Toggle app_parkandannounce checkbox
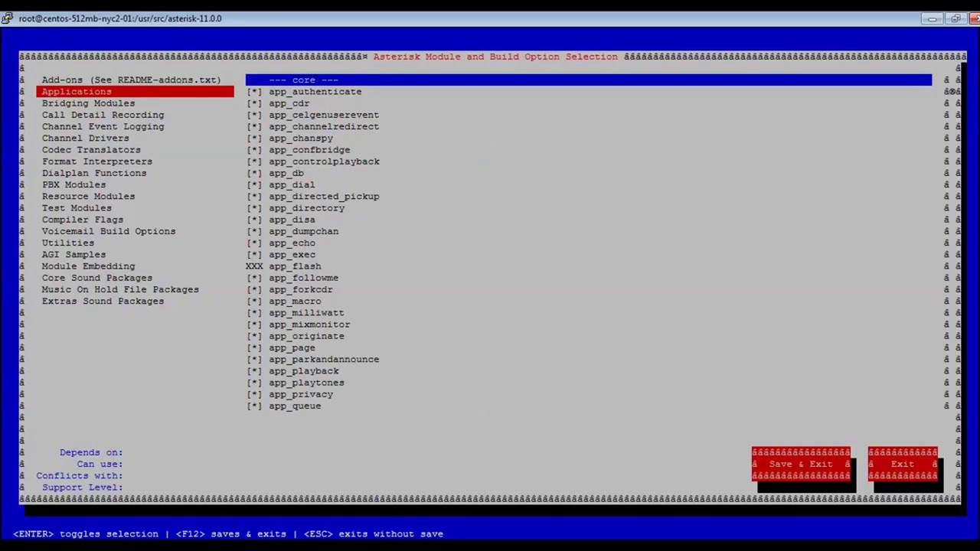 click(x=254, y=359)
